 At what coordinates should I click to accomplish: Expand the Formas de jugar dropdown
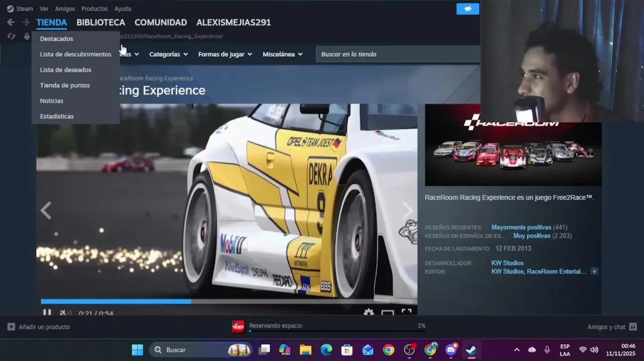(225, 54)
